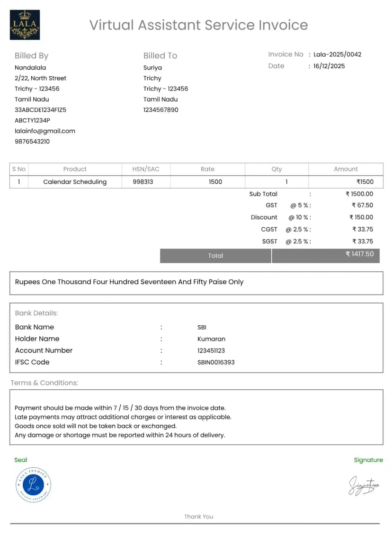Click the 'Goods once sold' line
The height and width of the screenshot is (555, 392).
coord(96,426)
